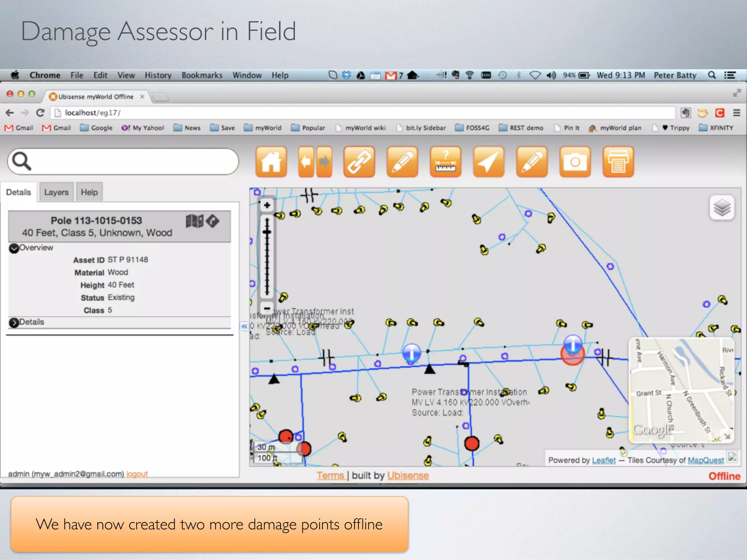747x560 pixels.
Task: Click the orange Home toolbar button
Action: [x=271, y=162]
